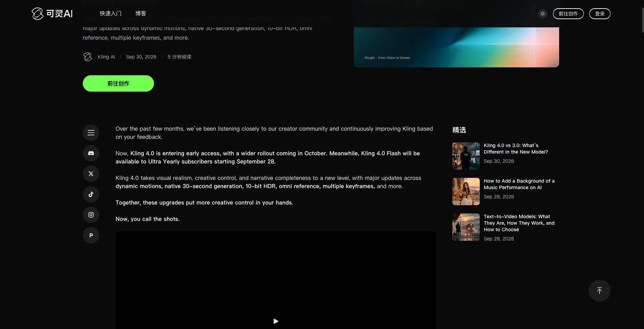Click the 'Sep 28, 2026' date under Text-to-Video
Viewport: 644px width, 329px height.
(x=499, y=239)
